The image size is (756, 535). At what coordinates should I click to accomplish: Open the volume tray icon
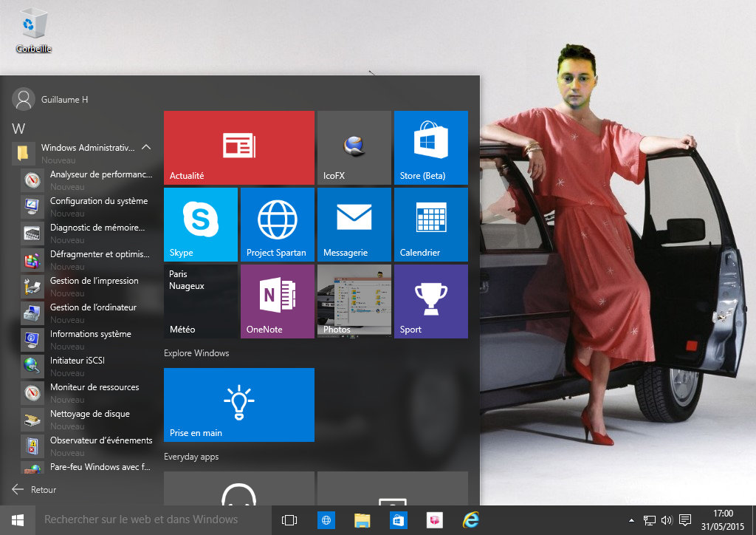[x=667, y=520]
